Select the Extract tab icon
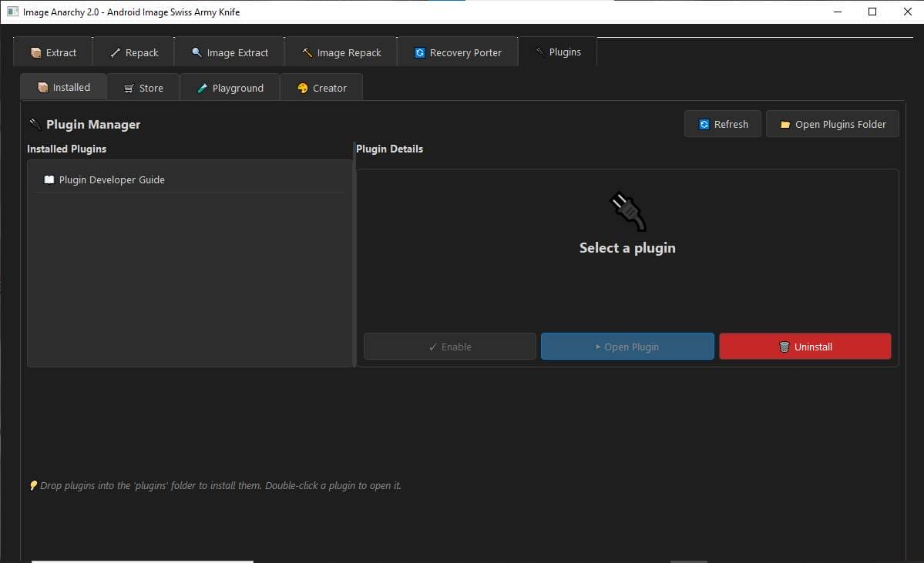The image size is (924, 563). point(36,52)
